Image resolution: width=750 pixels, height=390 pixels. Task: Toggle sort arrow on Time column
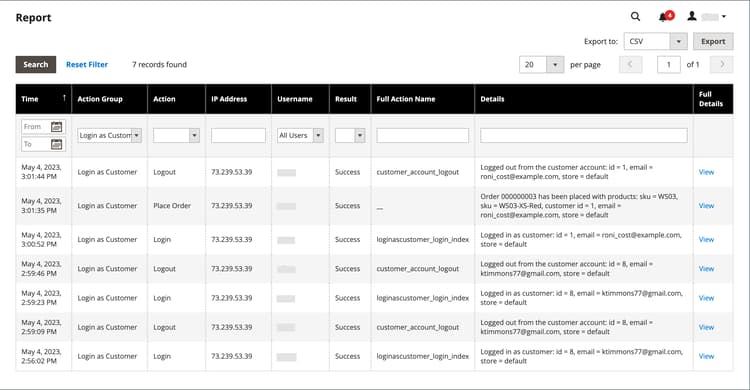[x=64, y=98]
